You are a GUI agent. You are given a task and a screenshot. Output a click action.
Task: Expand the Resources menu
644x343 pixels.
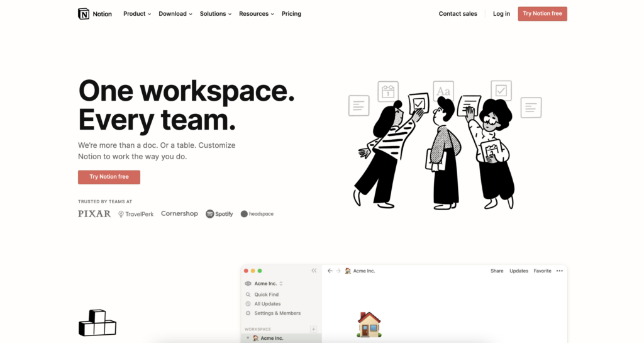coord(257,14)
